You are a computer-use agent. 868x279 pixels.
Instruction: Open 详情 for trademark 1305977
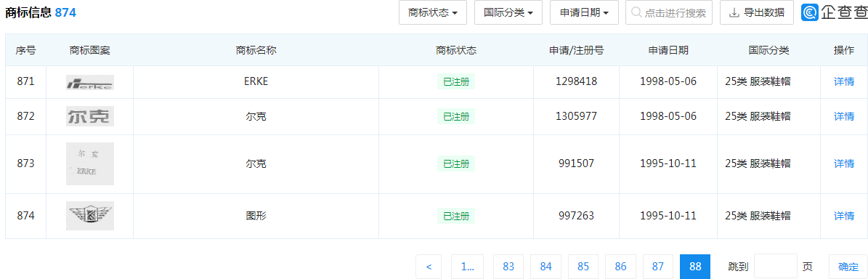click(844, 116)
